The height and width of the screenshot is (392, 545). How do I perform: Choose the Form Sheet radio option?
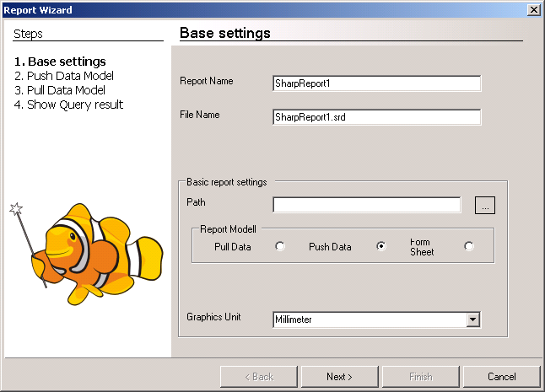point(469,246)
